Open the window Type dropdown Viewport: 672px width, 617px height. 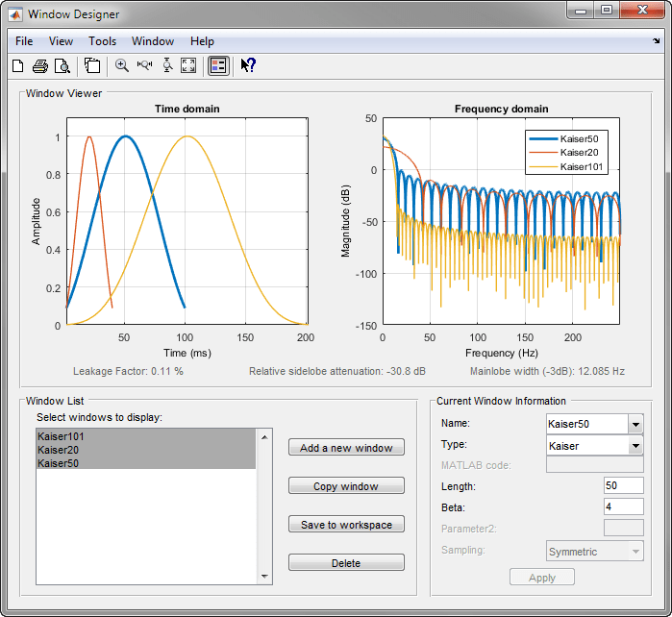coord(635,445)
